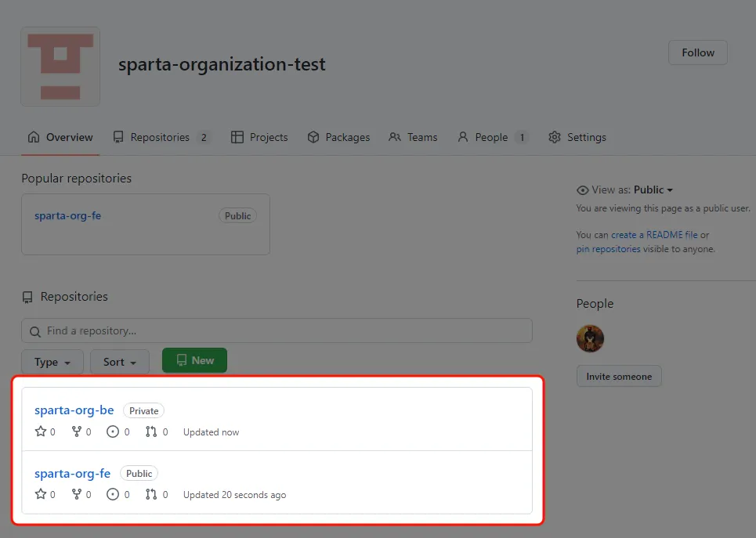Click the People sidebar heading
This screenshot has height=538, width=756.
(x=595, y=304)
